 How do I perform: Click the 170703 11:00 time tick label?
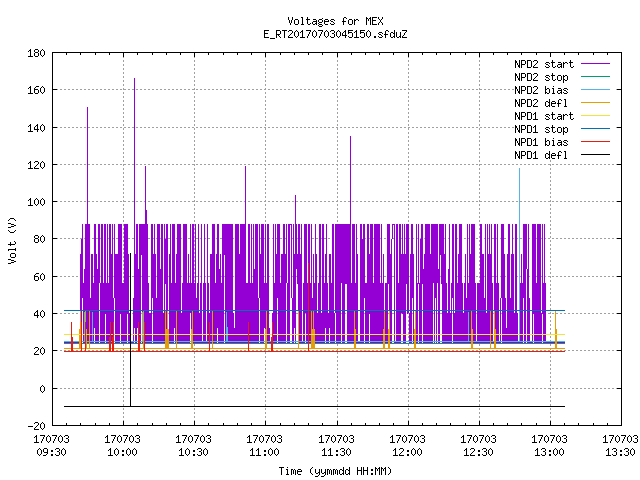(x=264, y=446)
